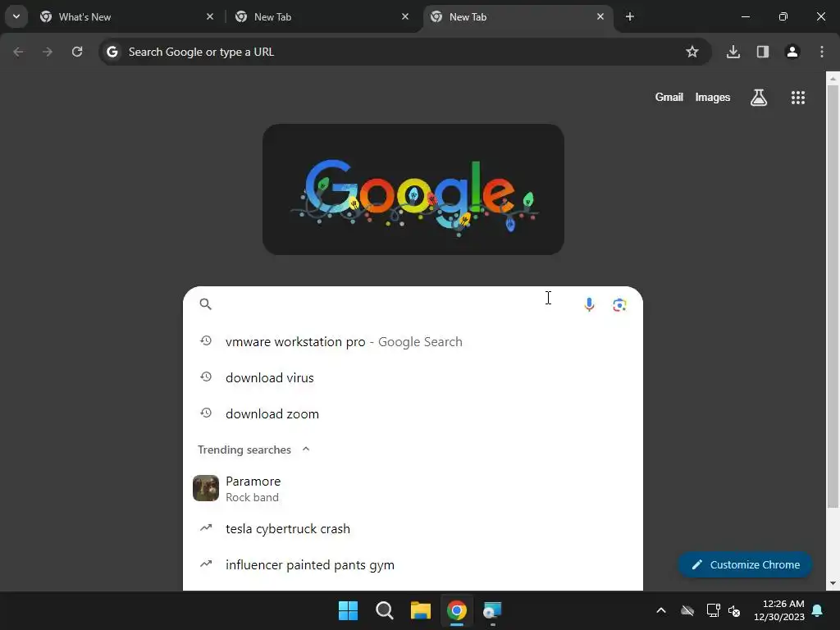This screenshot has height=630, width=840.
Task: Open the Gmail link
Action: (x=669, y=98)
